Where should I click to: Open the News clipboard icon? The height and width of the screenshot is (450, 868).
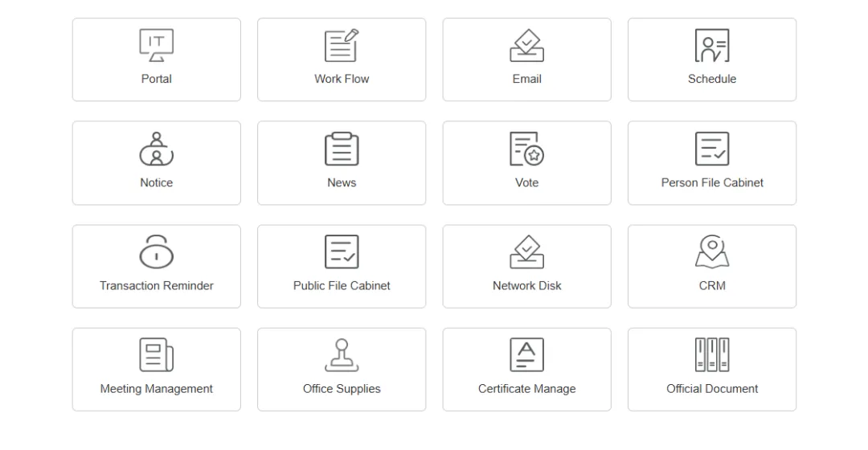342,149
